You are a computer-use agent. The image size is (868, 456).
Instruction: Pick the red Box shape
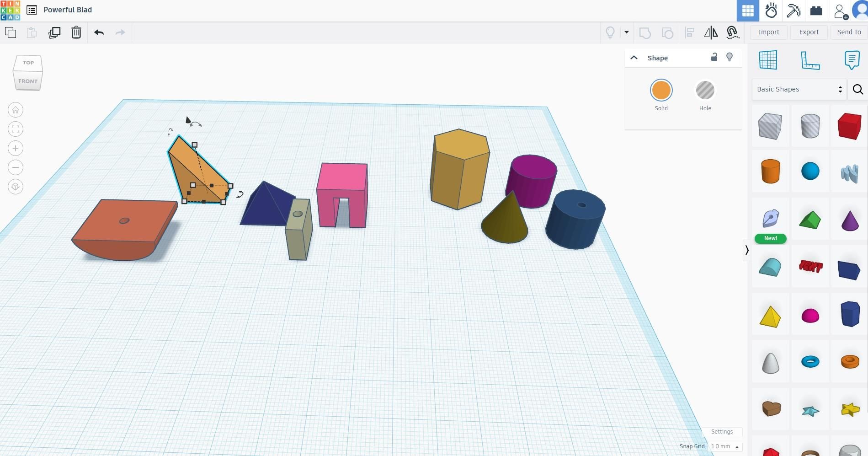850,126
